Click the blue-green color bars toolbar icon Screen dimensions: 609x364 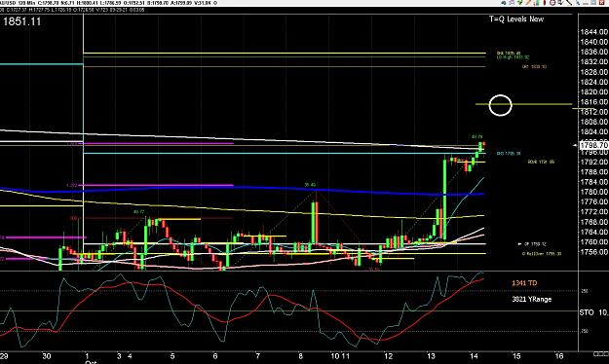536,2
